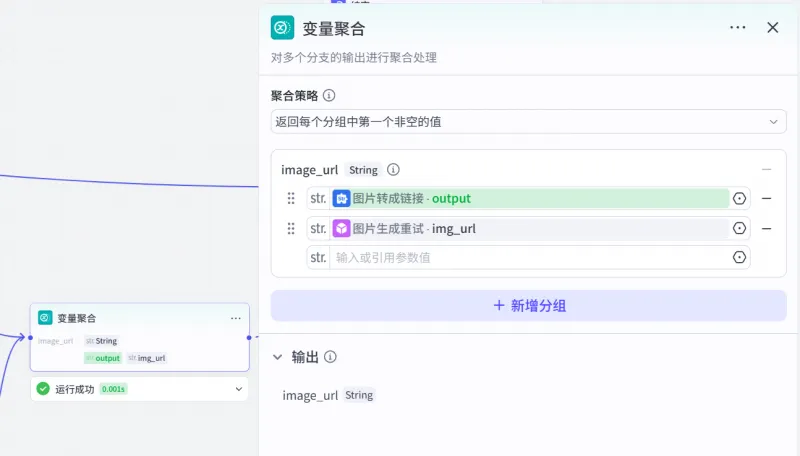The width and height of the screenshot is (800, 456).
Task: Click the empty 输入或引用参数值 input field
Action: click(x=530, y=258)
